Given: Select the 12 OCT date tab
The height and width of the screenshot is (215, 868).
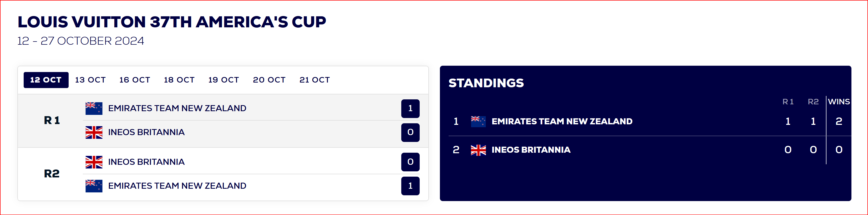Looking at the screenshot, I should pos(46,80).
